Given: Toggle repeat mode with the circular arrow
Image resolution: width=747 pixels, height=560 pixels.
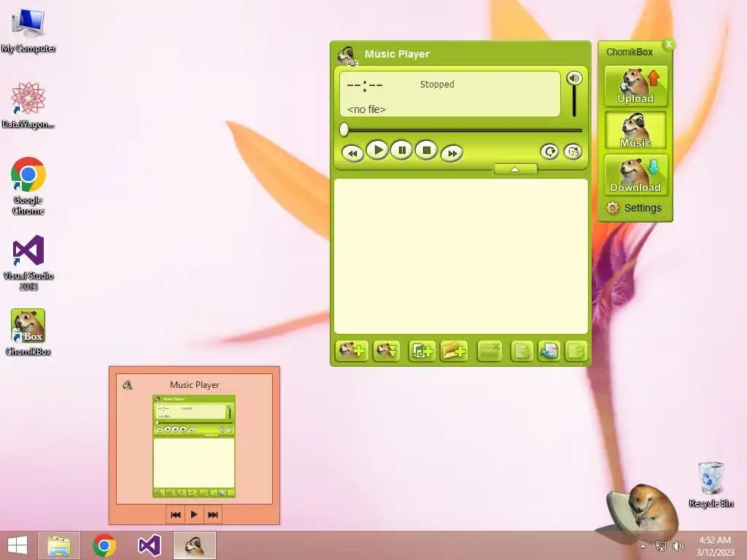Looking at the screenshot, I should point(549,152).
